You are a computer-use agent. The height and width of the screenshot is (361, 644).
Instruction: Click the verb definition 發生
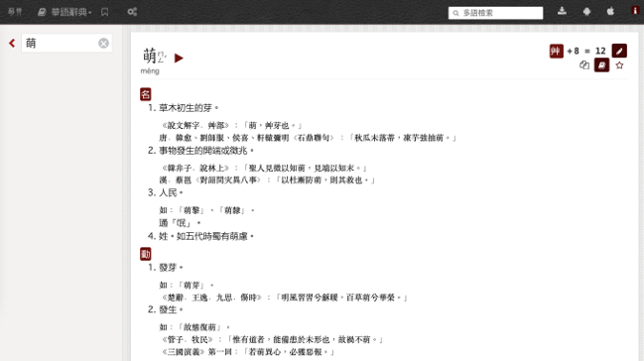[x=171, y=309]
